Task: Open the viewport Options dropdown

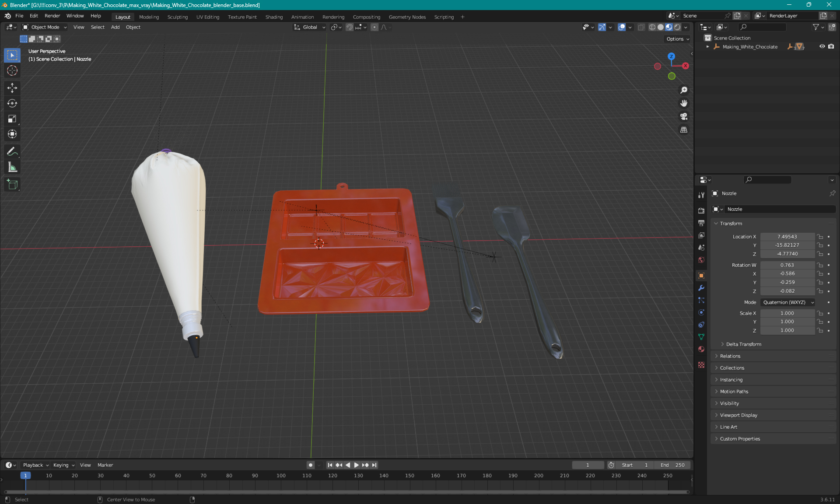Action: coord(678,39)
